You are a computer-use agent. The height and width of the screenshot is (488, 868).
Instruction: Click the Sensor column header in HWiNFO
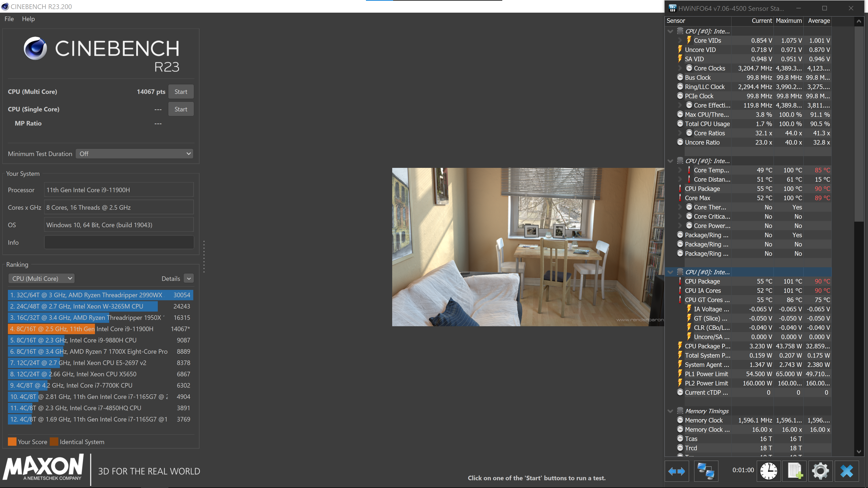pyautogui.click(x=698, y=21)
